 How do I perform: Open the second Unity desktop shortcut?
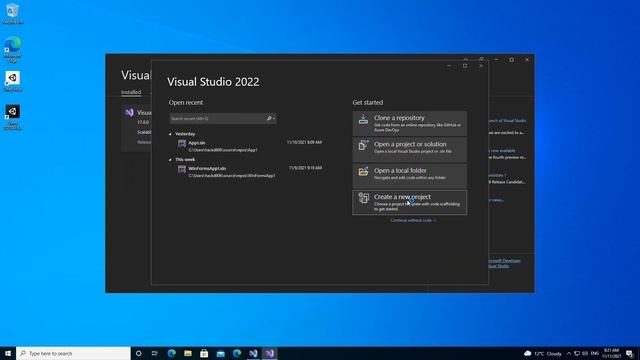point(13,118)
